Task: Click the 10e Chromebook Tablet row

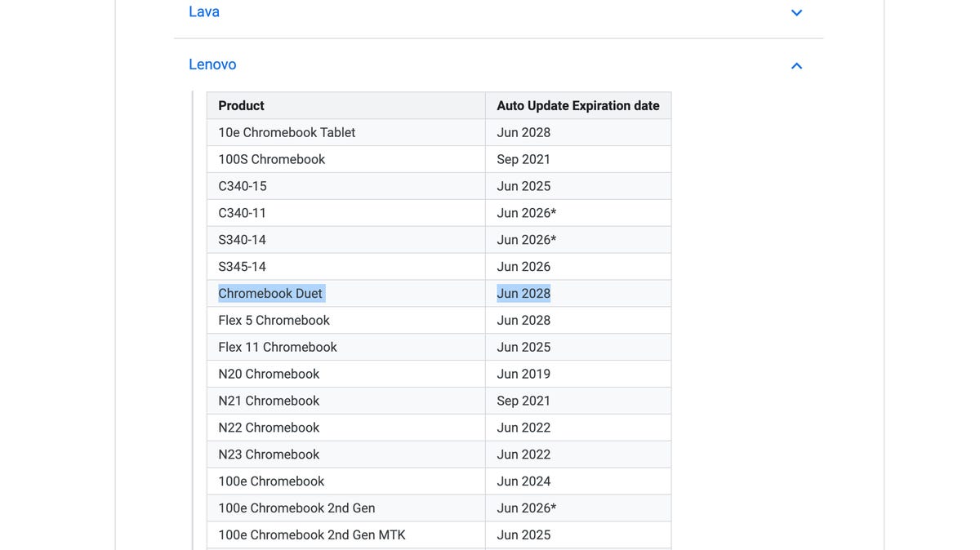Action: click(x=439, y=132)
